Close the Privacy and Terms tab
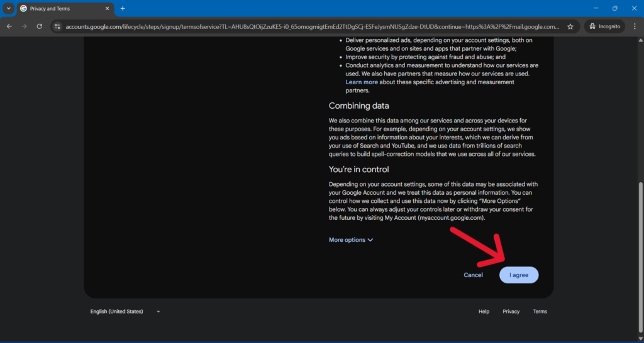The width and height of the screenshot is (644, 343). (x=107, y=9)
